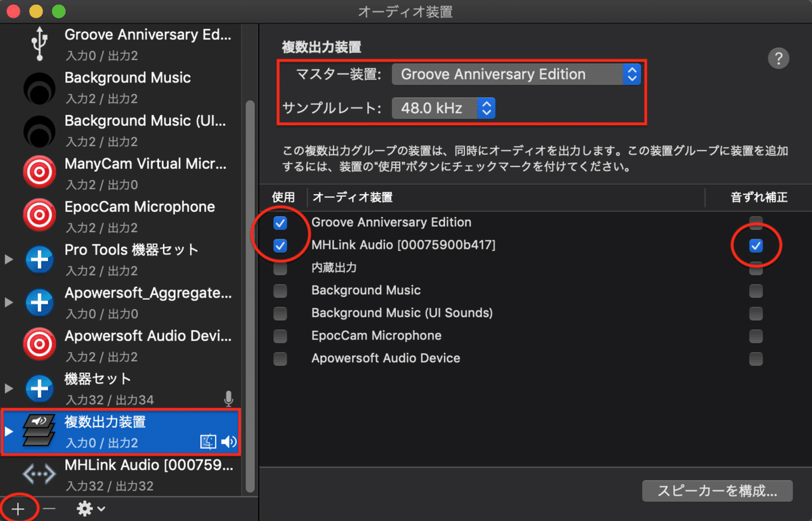Click the 使用 column header

tap(284, 197)
